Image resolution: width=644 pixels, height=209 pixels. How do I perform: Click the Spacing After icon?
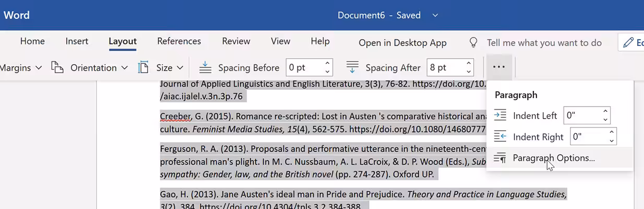pyautogui.click(x=353, y=67)
